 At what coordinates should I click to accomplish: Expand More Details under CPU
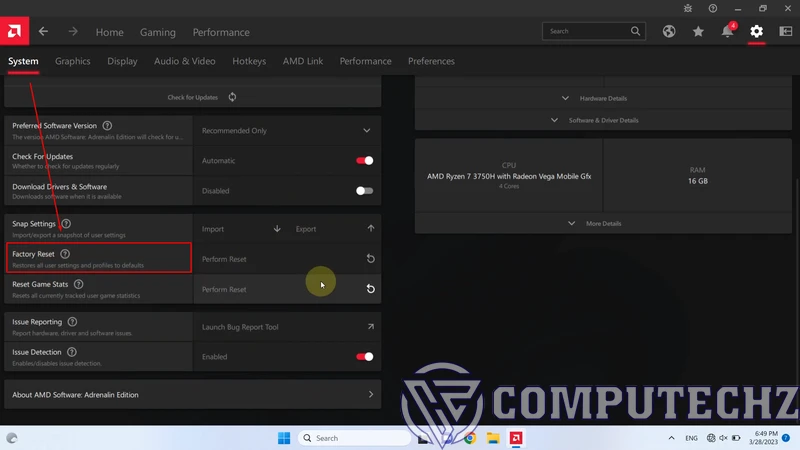(603, 223)
